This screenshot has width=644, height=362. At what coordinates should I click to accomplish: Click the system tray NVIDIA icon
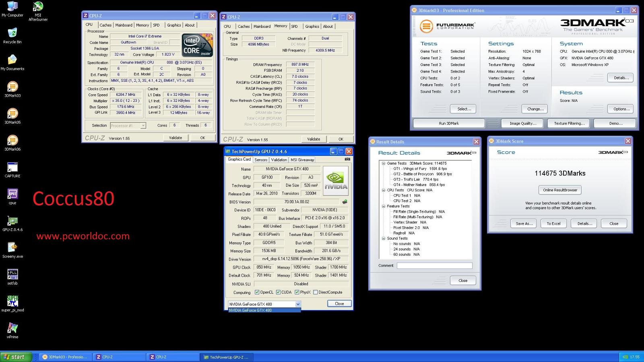625,357
